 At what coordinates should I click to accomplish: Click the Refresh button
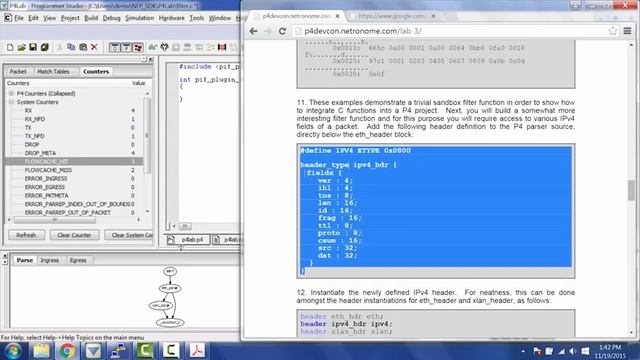pos(26,235)
